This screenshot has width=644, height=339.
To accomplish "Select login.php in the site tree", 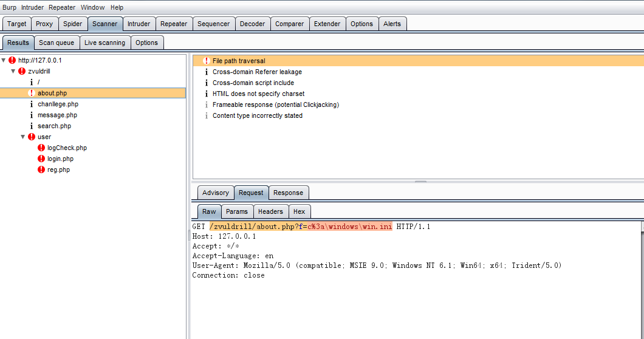I will tap(60, 159).
